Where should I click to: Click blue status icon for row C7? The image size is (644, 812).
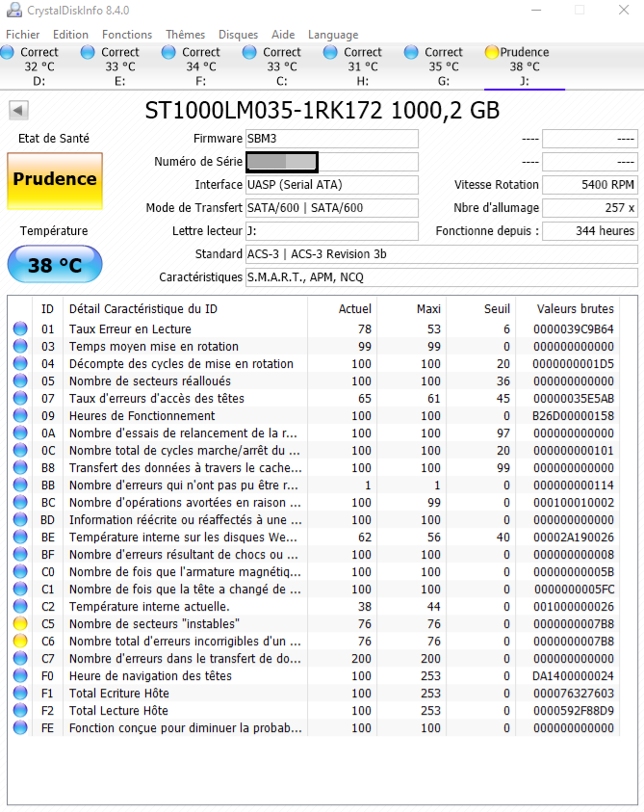[x=20, y=658]
